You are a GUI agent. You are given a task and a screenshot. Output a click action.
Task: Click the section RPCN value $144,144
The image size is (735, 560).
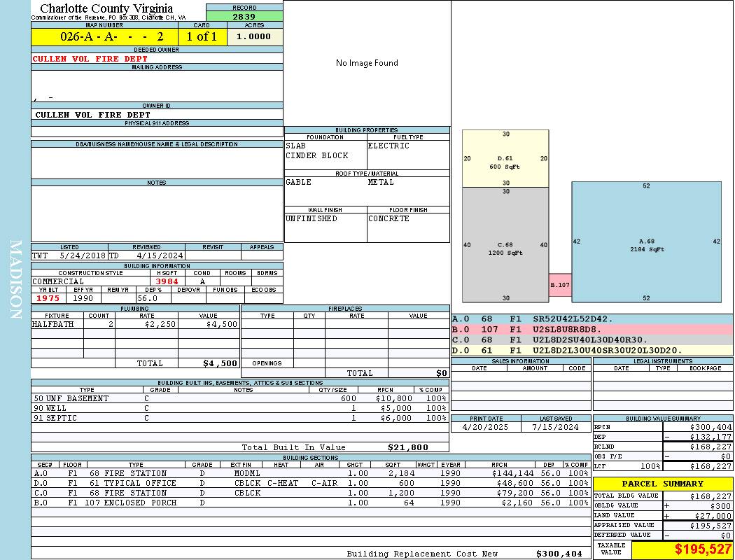click(513, 473)
